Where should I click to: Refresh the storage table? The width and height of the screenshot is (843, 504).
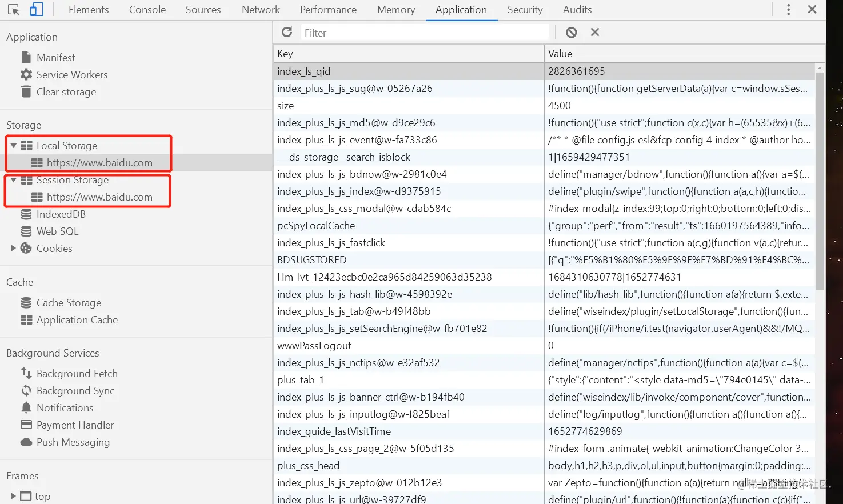click(x=287, y=33)
